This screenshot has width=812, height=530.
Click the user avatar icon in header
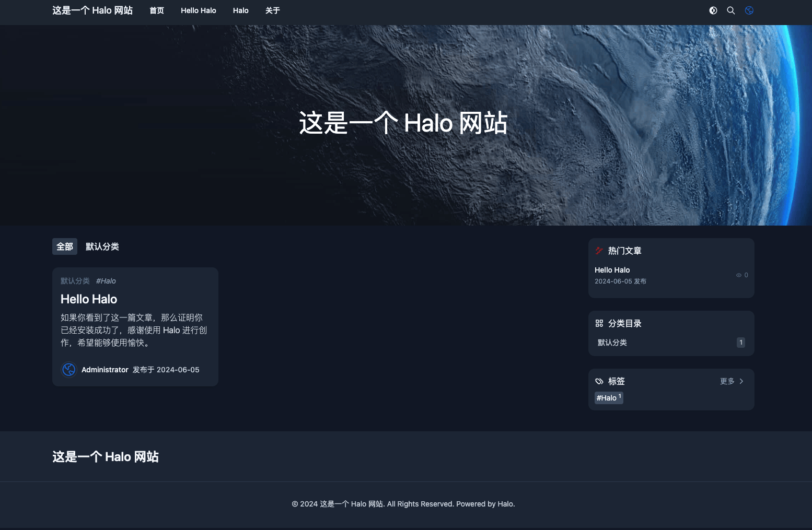click(749, 10)
